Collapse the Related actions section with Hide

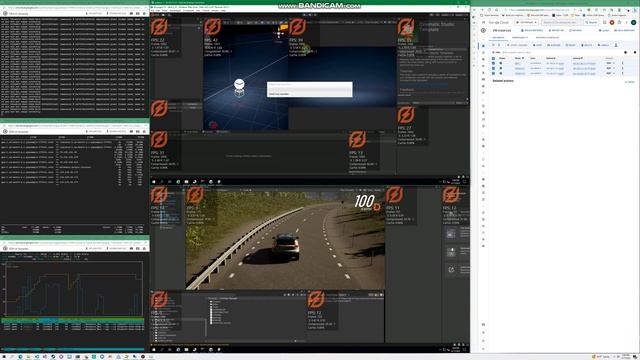click(x=630, y=82)
